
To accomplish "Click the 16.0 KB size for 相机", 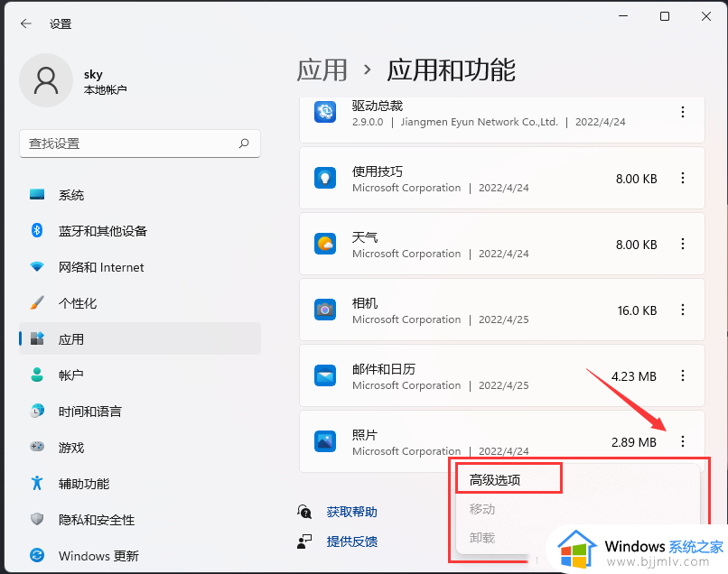I will coord(637,310).
